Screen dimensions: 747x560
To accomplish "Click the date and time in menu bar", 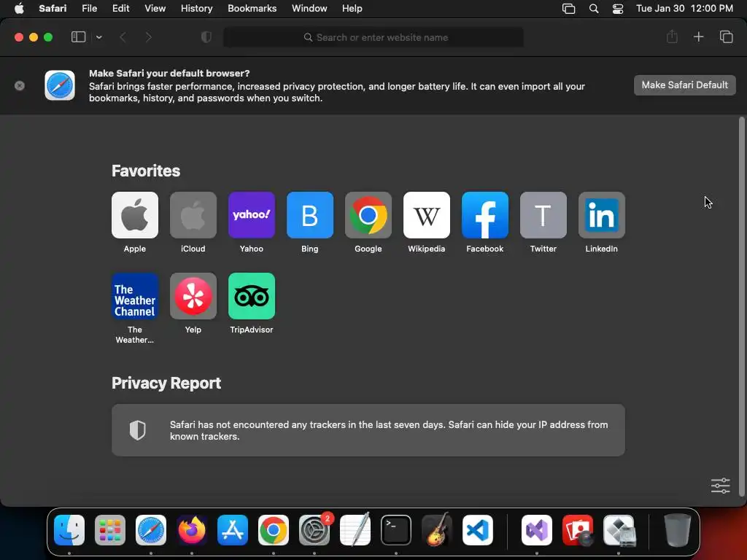I will coord(684,9).
